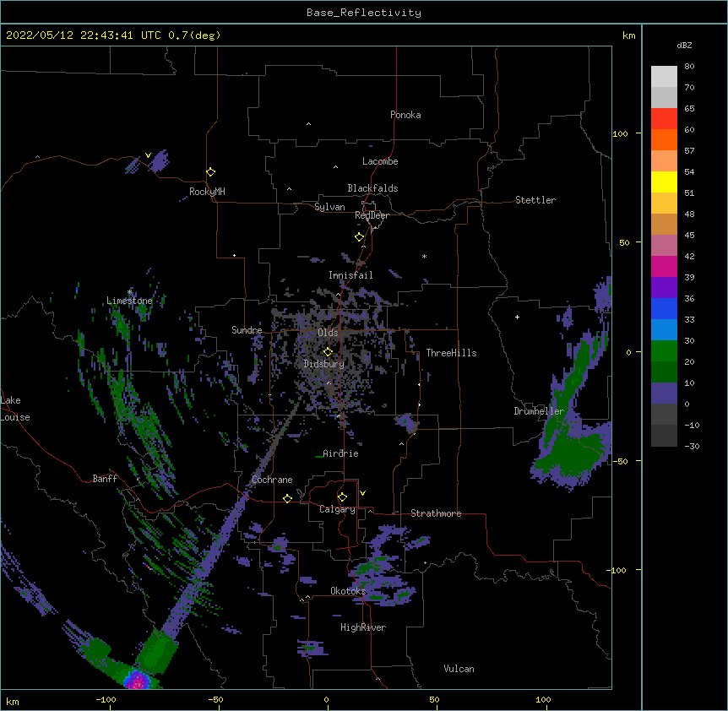This screenshot has width=728, height=711.
Task: Select the Cochrane label
Action: pyautogui.click(x=272, y=480)
